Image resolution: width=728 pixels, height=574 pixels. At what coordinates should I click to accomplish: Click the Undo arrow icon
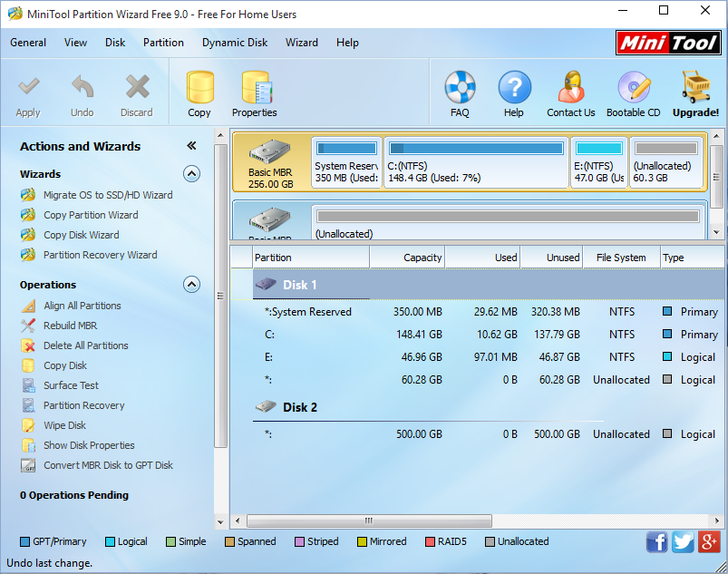click(83, 86)
